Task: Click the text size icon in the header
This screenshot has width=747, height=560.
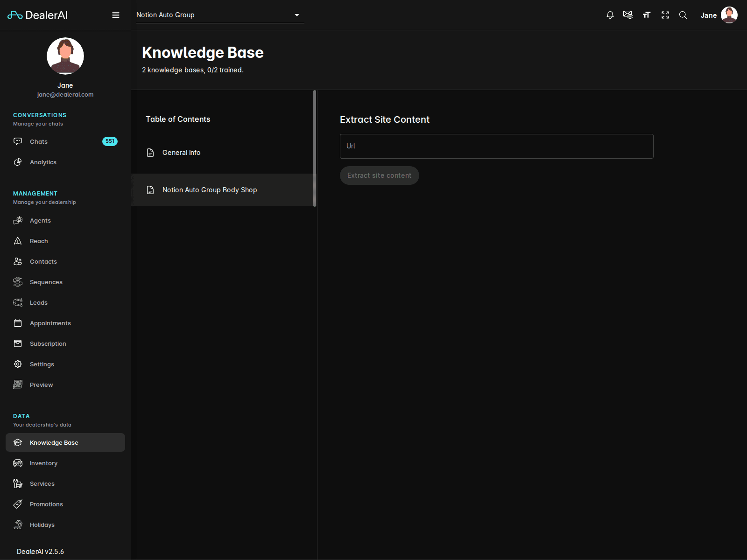Action: pos(647,15)
